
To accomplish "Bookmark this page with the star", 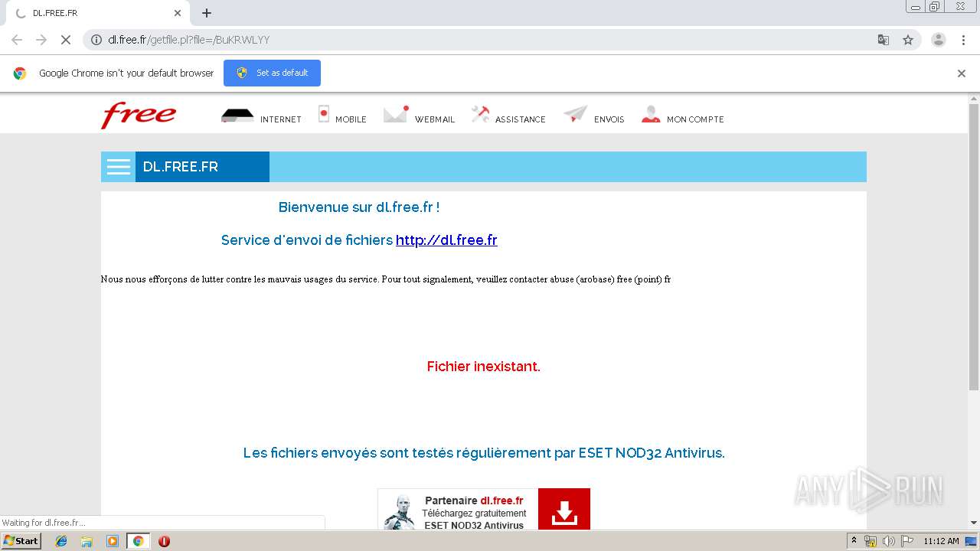I will point(908,40).
